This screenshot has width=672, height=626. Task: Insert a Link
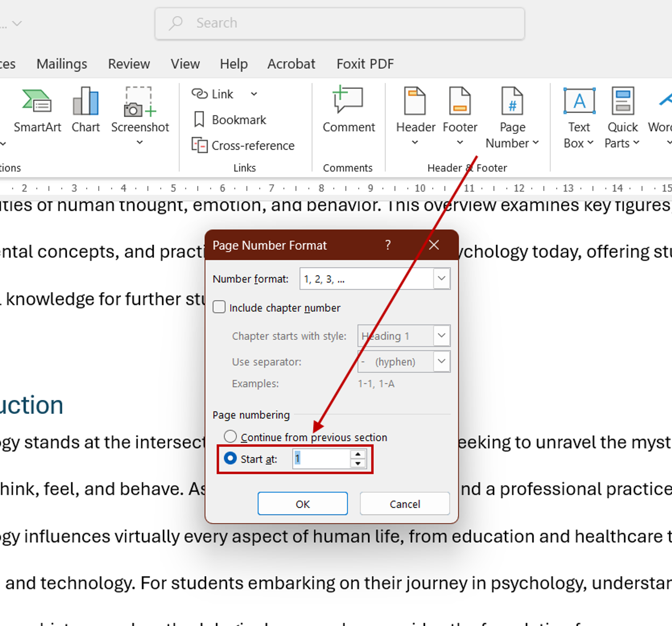(212, 94)
